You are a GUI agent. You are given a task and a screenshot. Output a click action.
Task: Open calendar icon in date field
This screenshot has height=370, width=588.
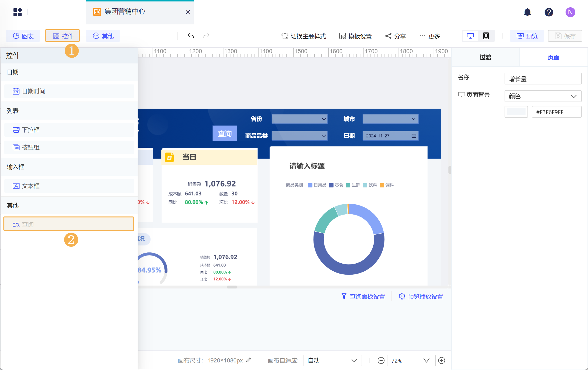[414, 136]
